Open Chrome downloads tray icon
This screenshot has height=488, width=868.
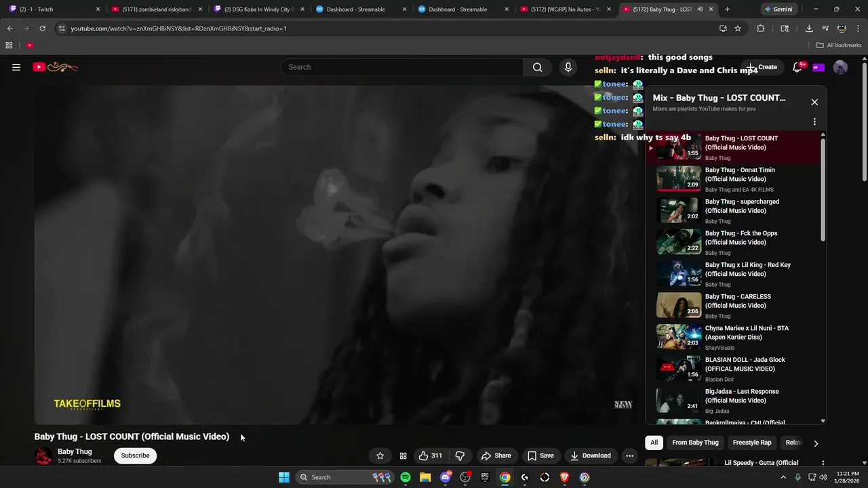pyautogui.click(x=809, y=28)
